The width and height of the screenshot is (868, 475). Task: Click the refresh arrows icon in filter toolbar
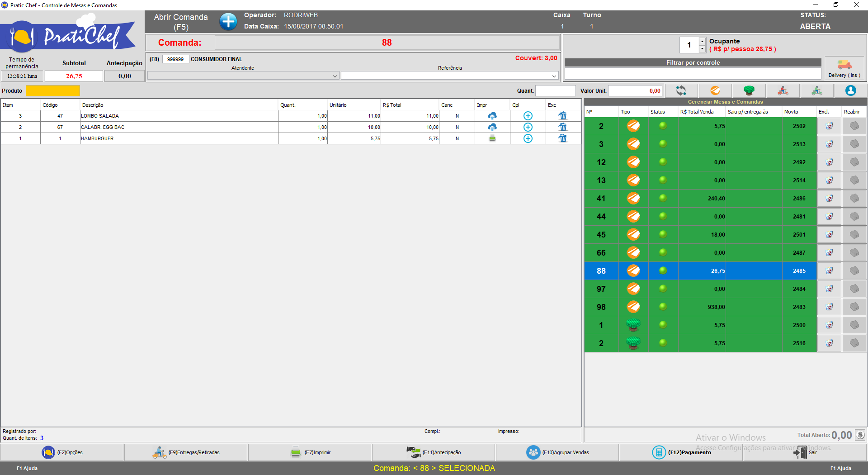pos(681,90)
